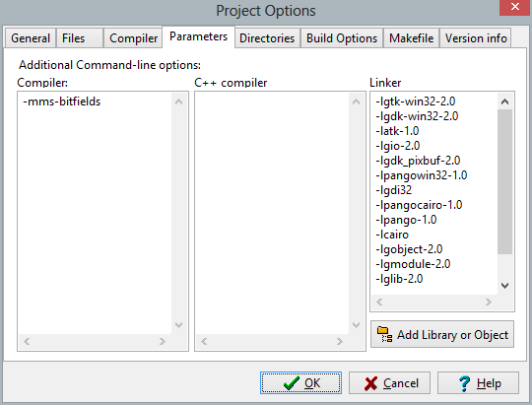
Task: Click the green checkmark OK icon
Action: point(291,383)
